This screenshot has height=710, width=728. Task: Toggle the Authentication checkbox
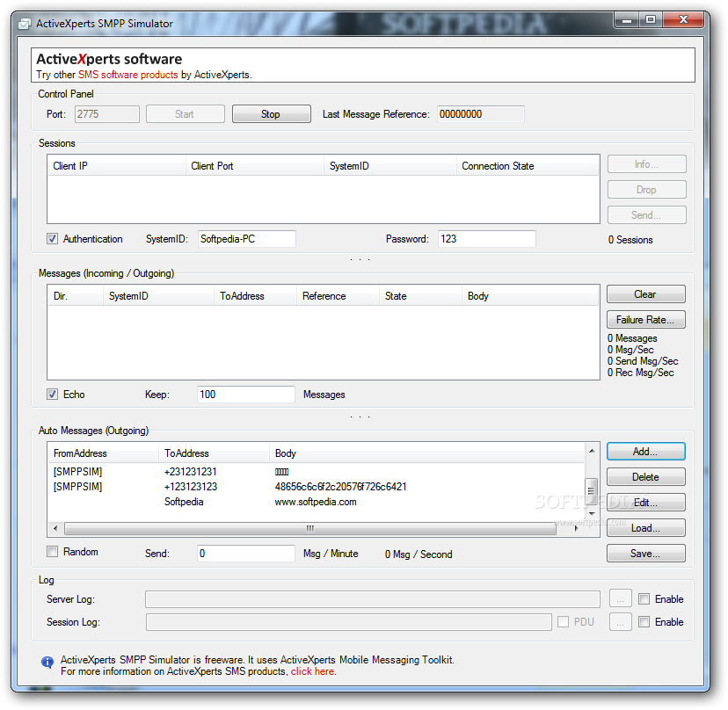pos(52,238)
